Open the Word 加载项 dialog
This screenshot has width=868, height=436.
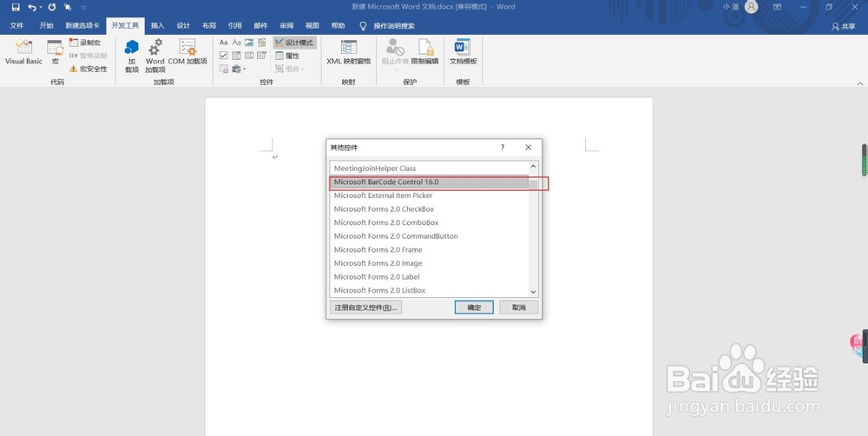tap(155, 56)
